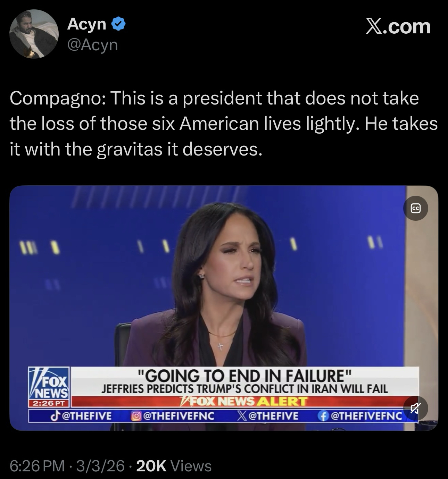
Task: View the 20K Views count
Action: coord(174,466)
